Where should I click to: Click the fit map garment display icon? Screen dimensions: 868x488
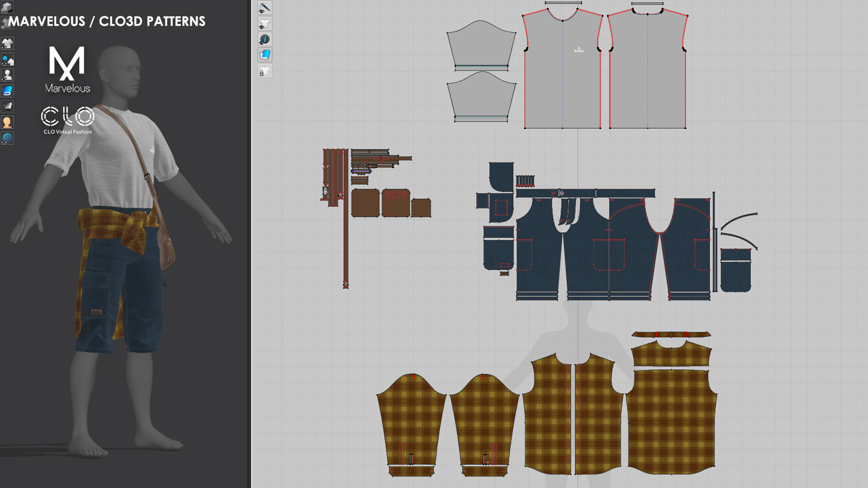[x=7, y=59]
